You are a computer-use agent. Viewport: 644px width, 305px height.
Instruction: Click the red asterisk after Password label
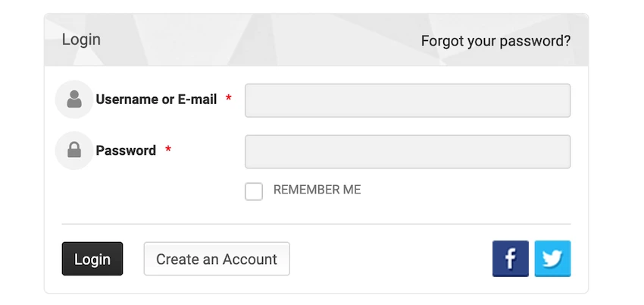[x=168, y=150]
